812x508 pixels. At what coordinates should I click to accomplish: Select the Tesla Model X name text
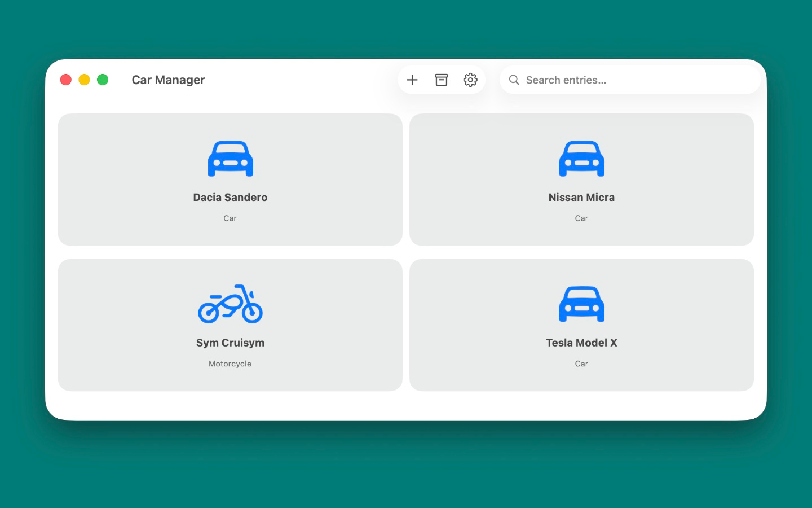581,343
